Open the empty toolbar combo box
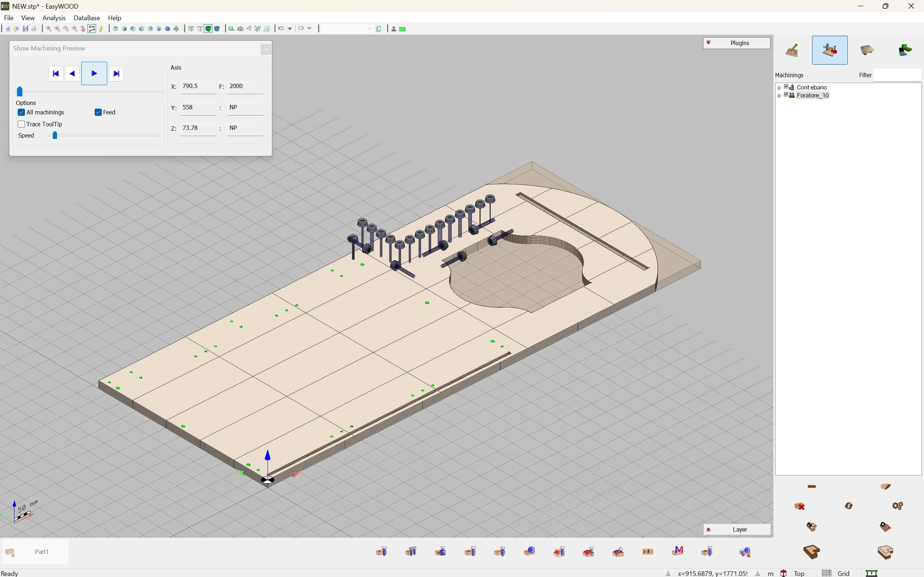The height and width of the screenshot is (577, 924). [347, 29]
